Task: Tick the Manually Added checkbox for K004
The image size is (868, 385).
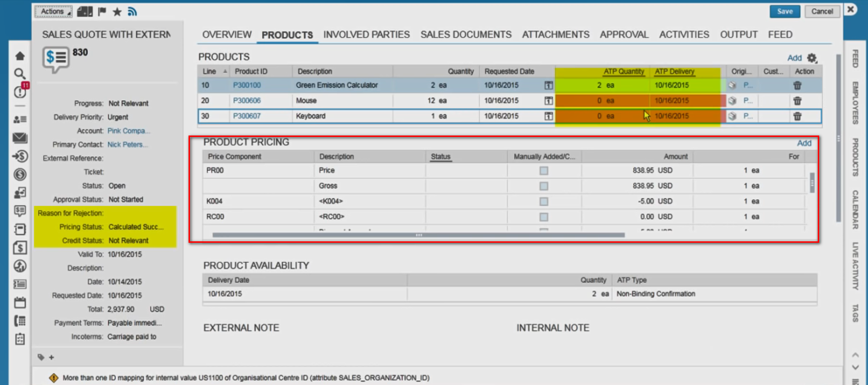Action: [544, 202]
